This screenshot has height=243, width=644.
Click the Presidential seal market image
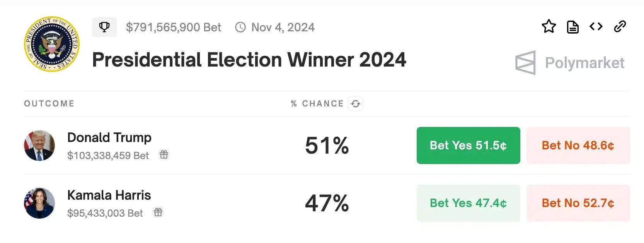pos(52,44)
